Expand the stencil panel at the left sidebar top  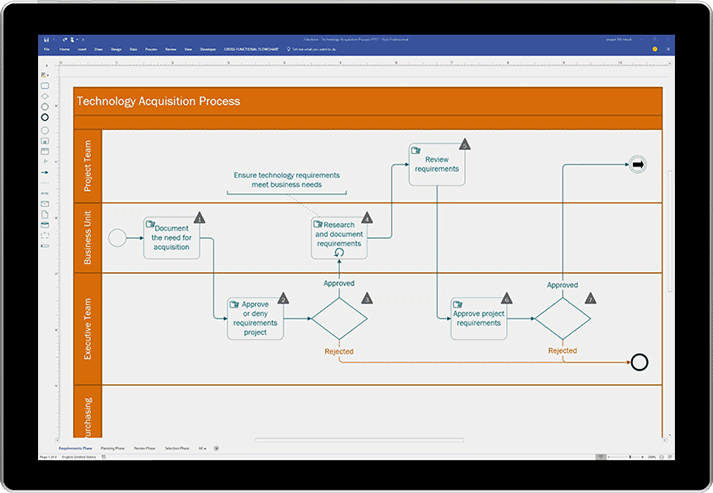[46, 66]
